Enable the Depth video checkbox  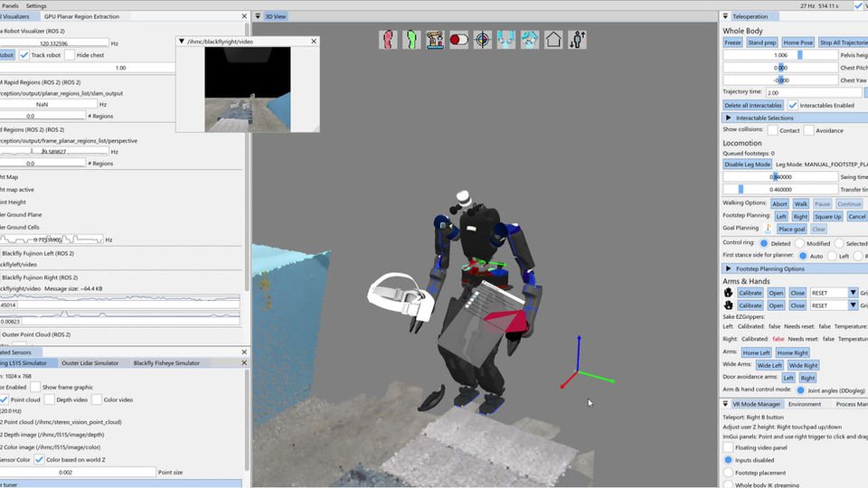(49, 399)
